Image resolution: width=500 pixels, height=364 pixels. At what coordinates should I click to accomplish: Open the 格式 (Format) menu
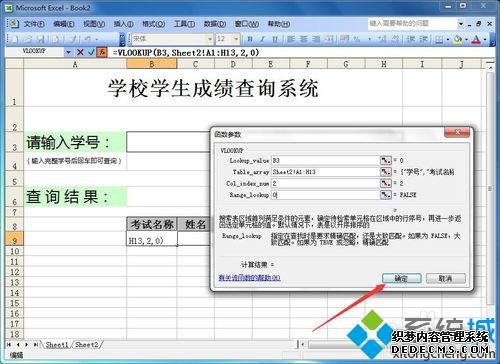(x=153, y=24)
